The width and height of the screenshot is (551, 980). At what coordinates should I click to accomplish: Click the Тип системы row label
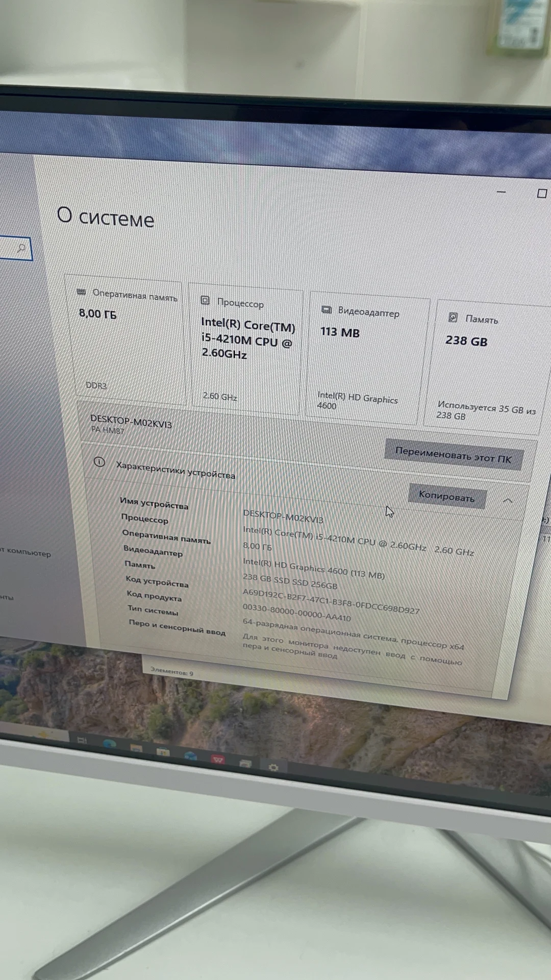coord(153,610)
